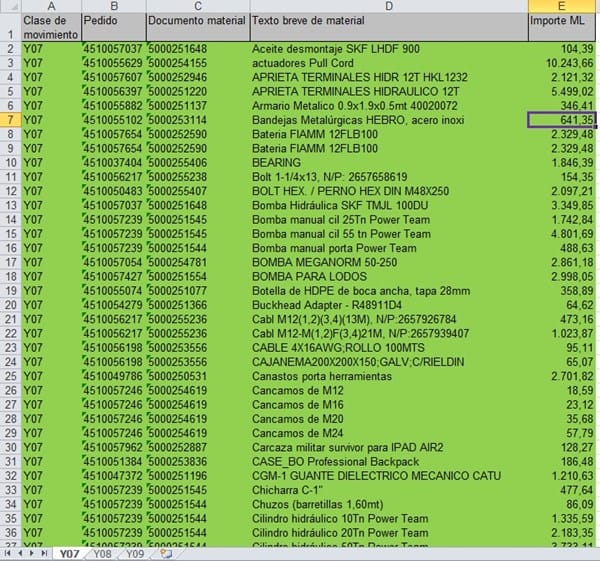Select cell 'CAJANEMA200X200X150;GALV;C/RIELDIN'
The width and height of the screenshot is (600, 561).
(389, 362)
